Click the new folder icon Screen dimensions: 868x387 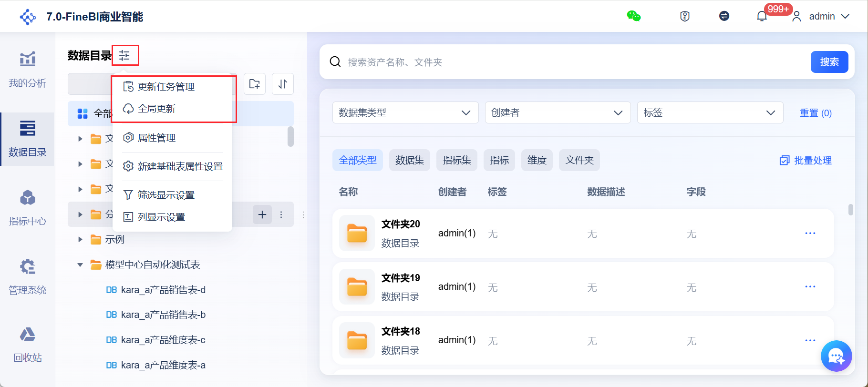pos(255,84)
